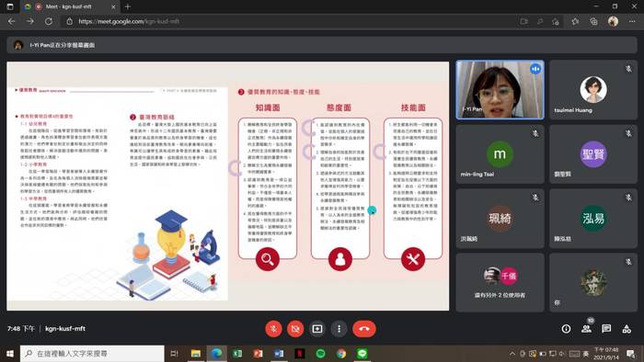The image size is (644, 362).
Task: Click the 珮綺 participant avatar tile
Action: coord(500,218)
